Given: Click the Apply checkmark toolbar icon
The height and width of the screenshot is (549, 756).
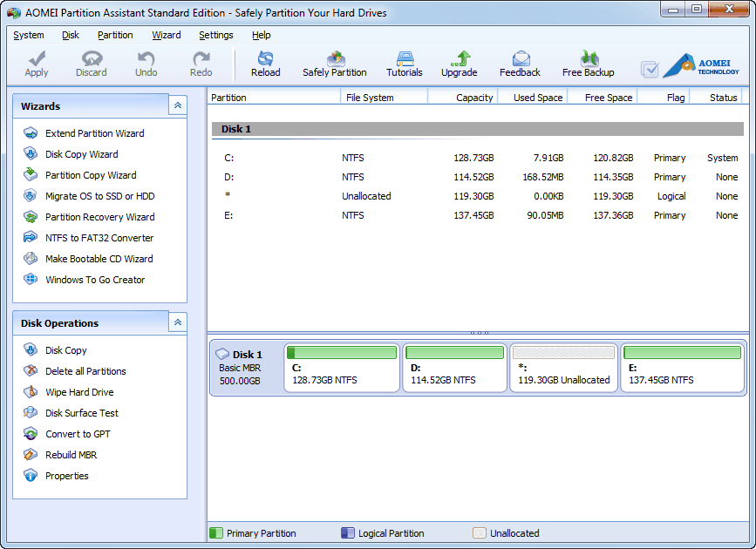Looking at the screenshot, I should coord(37,58).
